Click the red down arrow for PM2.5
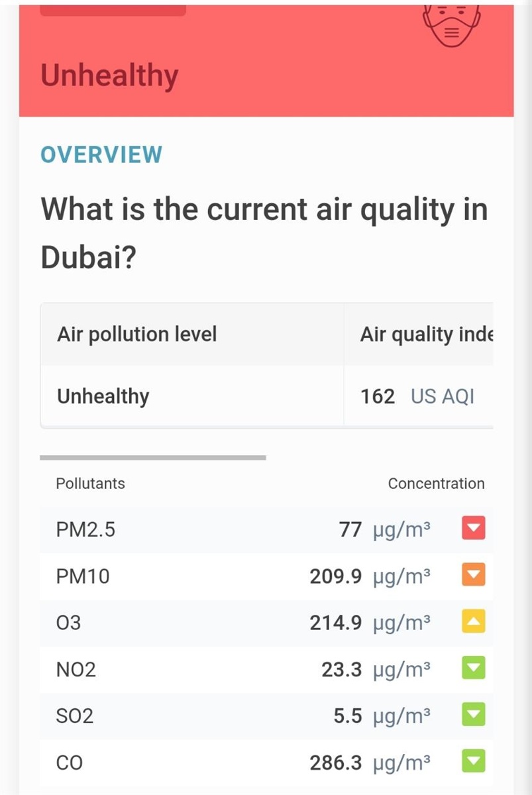532x795 pixels. [473, 529]
